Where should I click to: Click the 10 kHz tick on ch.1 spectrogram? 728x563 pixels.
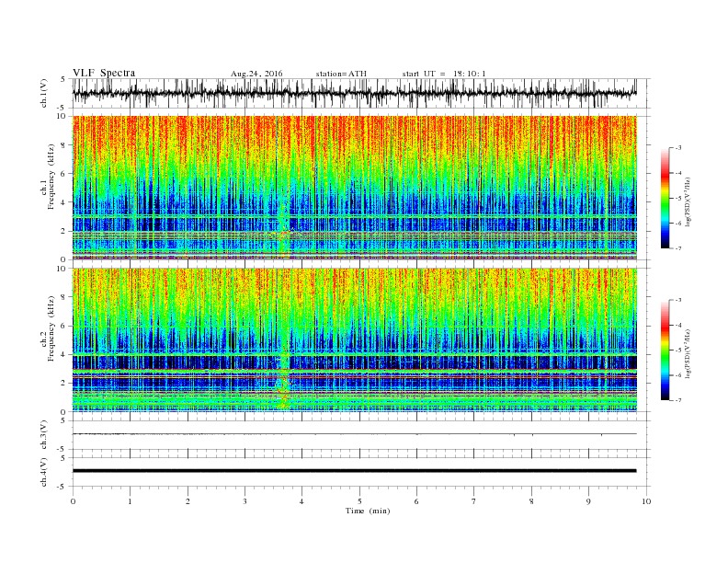tap(63, 116)
